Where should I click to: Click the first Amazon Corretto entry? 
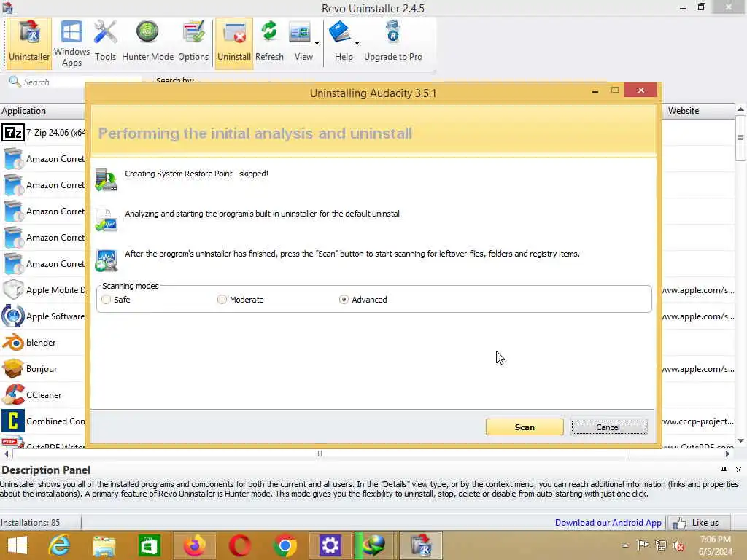coord(43,158)
